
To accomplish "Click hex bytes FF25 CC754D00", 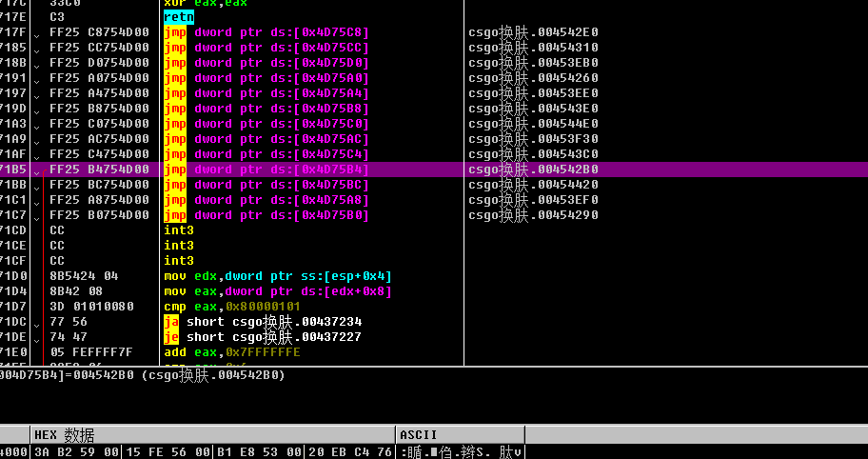I will (x=99, y=48).
